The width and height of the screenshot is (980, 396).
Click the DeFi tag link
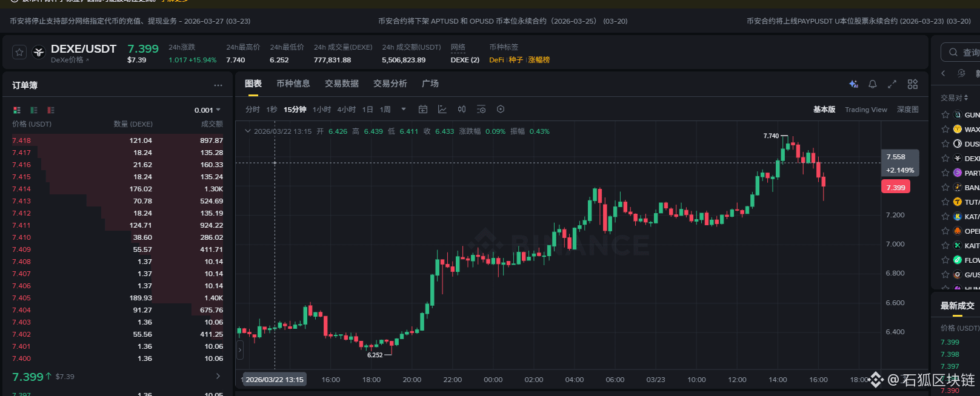[496, 60]
